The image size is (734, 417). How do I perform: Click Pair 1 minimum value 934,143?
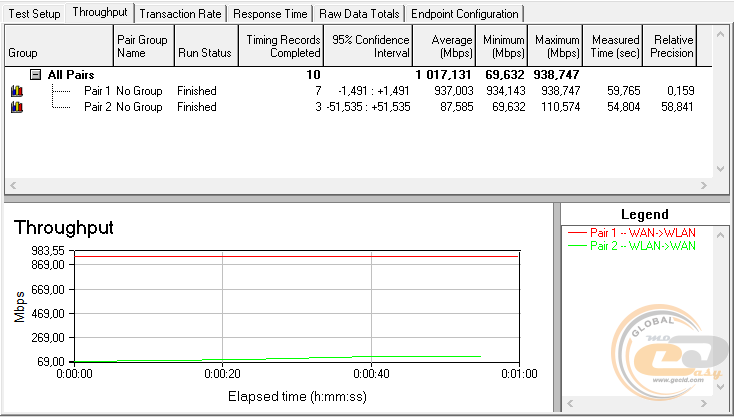(x=506, y=91)
